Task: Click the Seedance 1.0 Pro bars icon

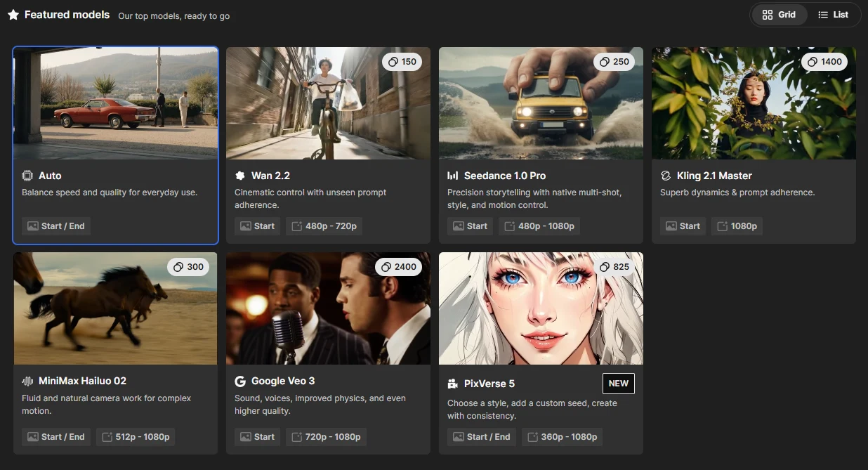Action: [x=453, y=176]
